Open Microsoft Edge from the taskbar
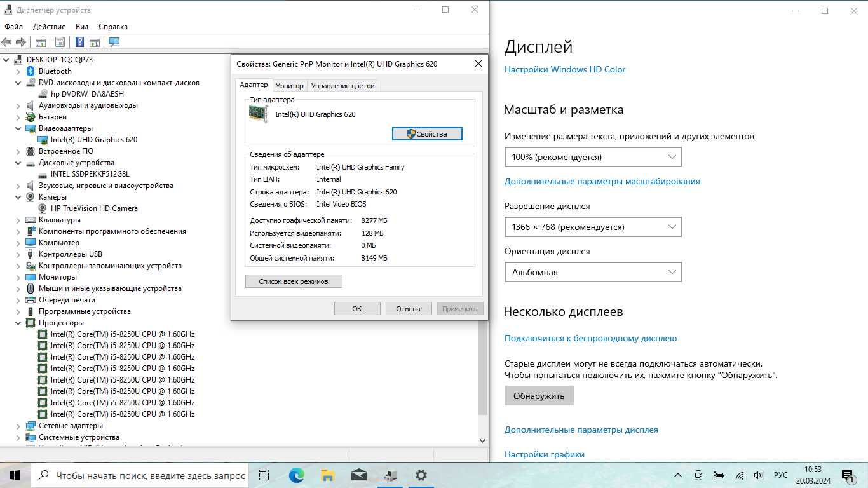Image resolution: width=868 pixels, height=488 pixels. [x=296, y=475]
